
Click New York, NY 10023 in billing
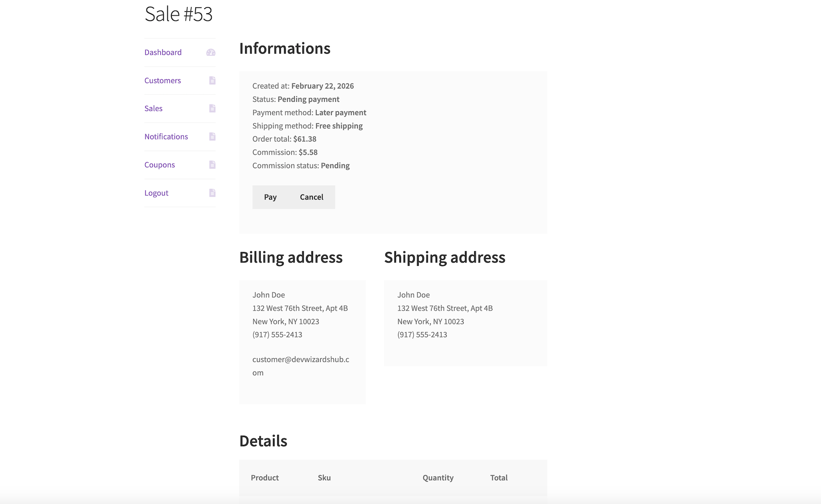click(x=286, y=322)
